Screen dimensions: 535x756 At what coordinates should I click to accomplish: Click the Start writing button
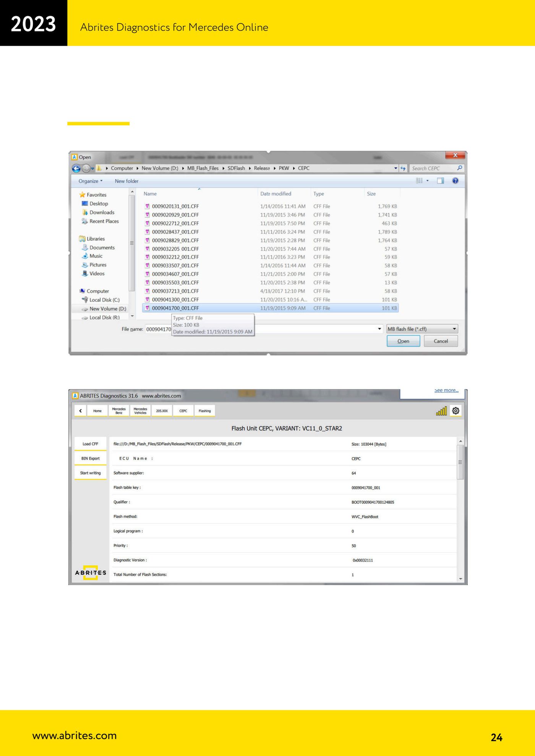(90, 473)
